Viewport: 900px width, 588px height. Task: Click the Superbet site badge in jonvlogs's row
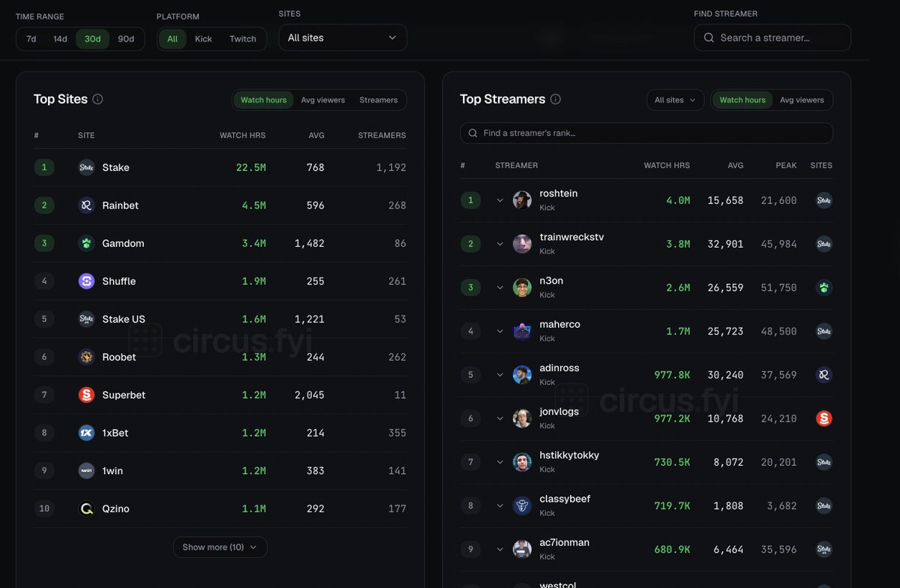(x=823, y=418)
